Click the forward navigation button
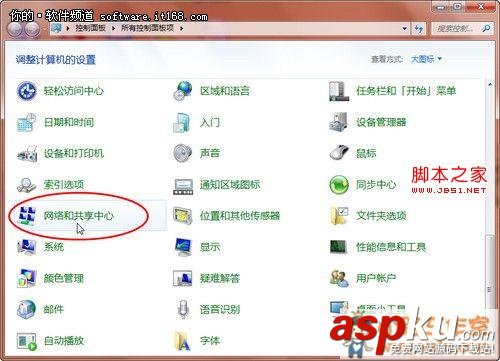Viewport: 500px width, 361px height. coord(32,30)
